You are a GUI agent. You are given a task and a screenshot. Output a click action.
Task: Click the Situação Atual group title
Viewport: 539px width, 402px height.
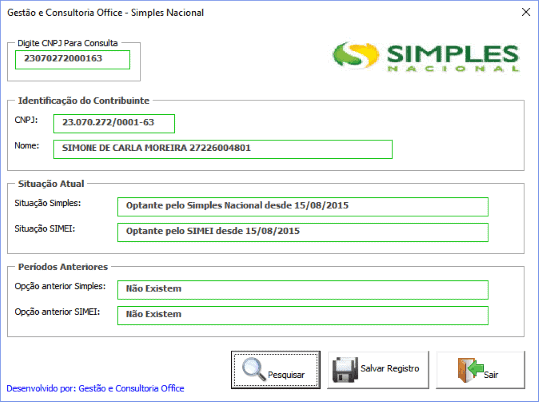(x=51, y=184)
